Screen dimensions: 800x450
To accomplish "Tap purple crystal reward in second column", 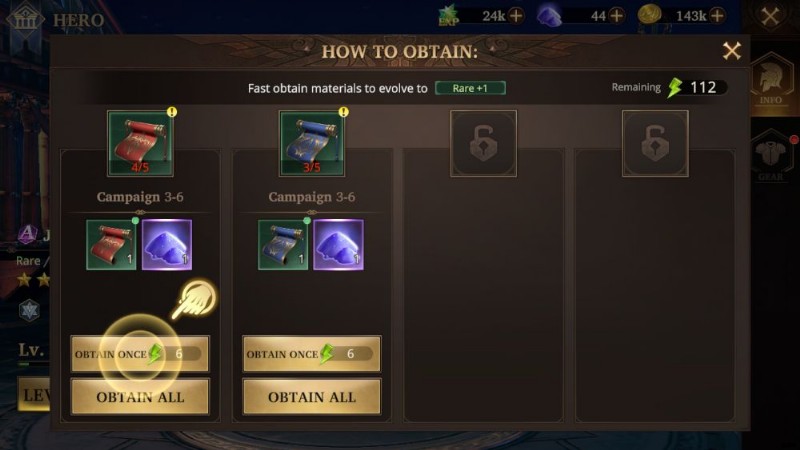I will point(338,245).
